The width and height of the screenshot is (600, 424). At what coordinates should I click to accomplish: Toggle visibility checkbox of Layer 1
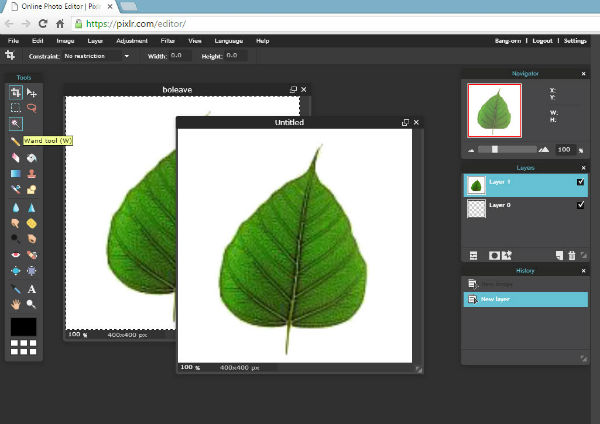pyautogui.click(x=580, y=182)
